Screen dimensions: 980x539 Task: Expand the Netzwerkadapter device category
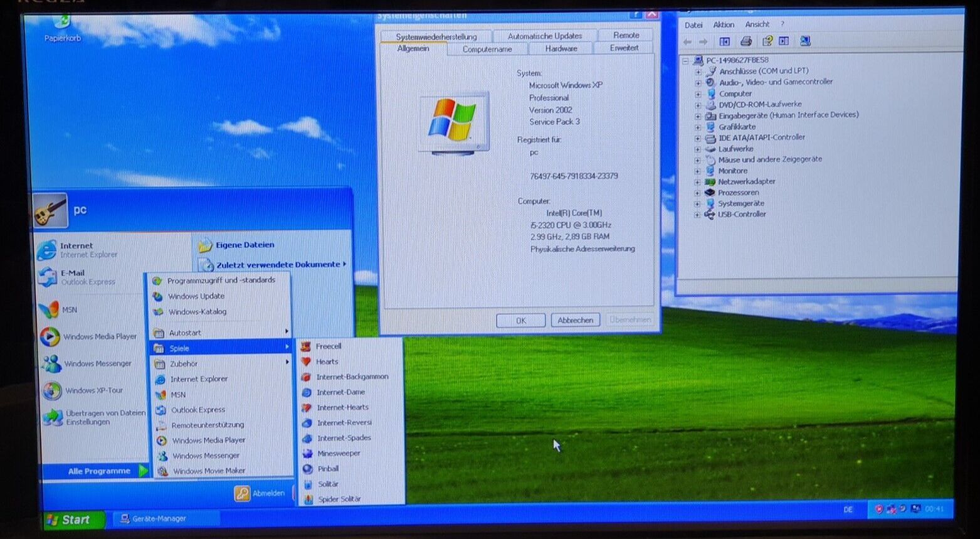(x=697, y=182)
